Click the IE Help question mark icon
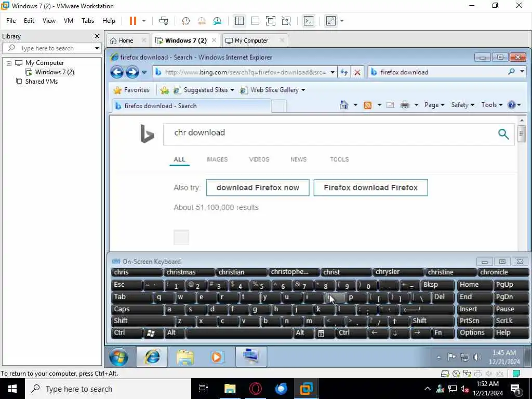This screenshot has height=399, width=532. tap(511, 105)
